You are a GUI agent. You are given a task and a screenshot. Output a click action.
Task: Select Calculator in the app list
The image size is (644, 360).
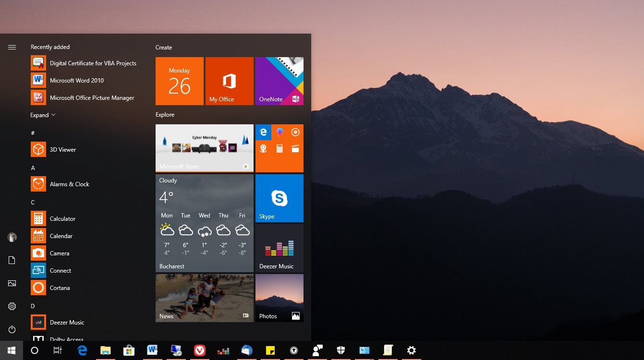pyautogui.click(x=62, y=219)
